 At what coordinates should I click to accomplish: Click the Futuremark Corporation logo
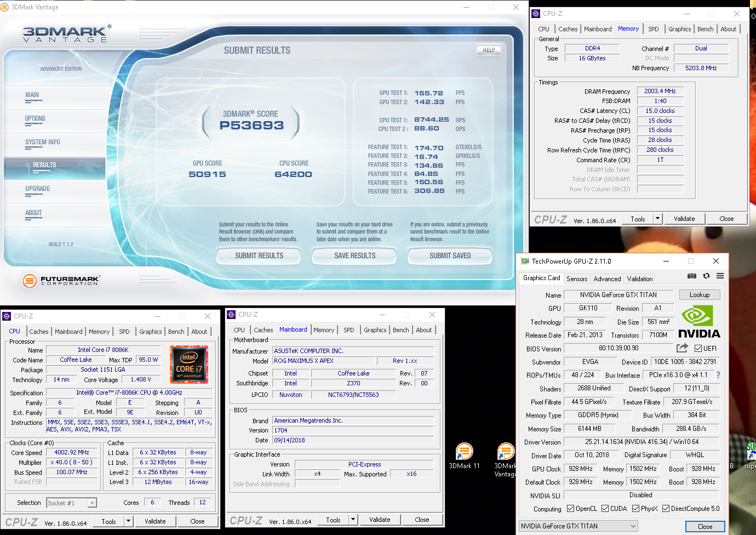[x=61, y=281]
